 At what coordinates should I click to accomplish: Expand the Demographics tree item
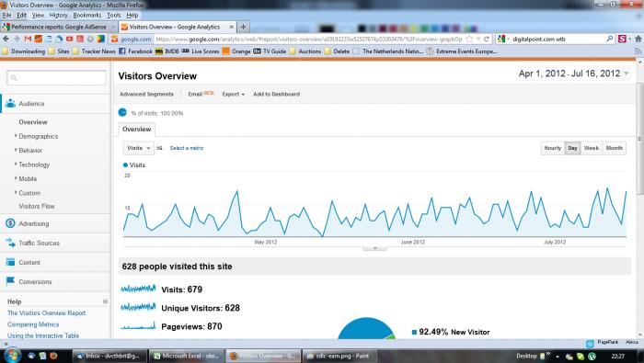[x=38, y=136]
